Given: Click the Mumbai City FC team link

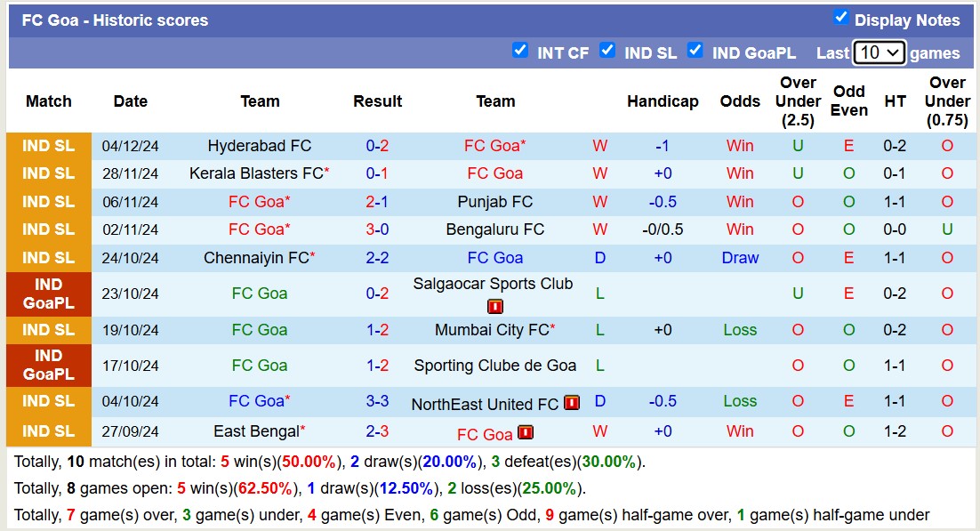Looking at the screenshot, I should pyautogui.click(x=492, y=330).
